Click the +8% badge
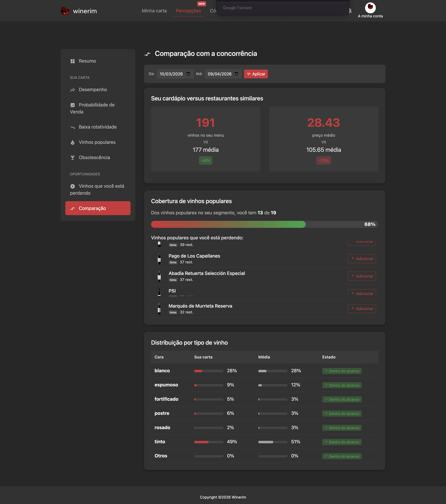Image resolution: width=446 pixels, height=504 pixels. 205,160
